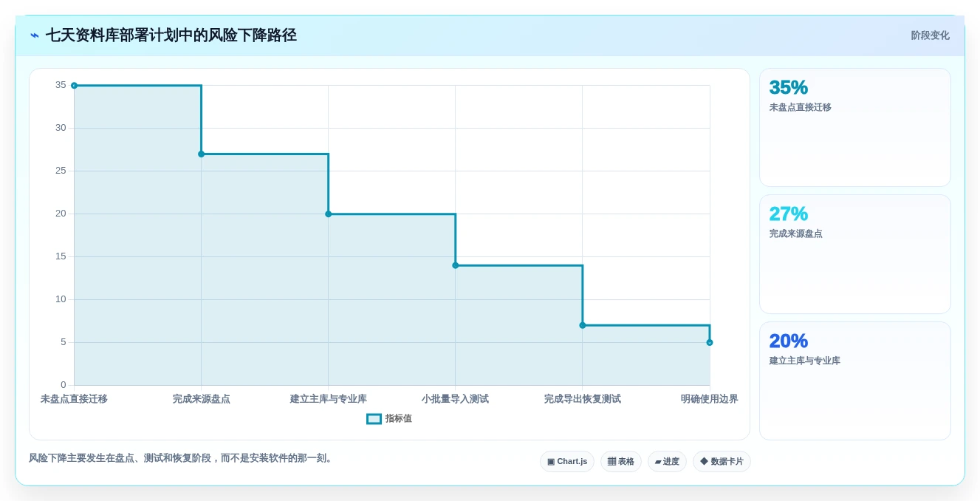Click the y-axis tick label 0
Viewport: 980px width, 501px height.
[x=64, y=385]
